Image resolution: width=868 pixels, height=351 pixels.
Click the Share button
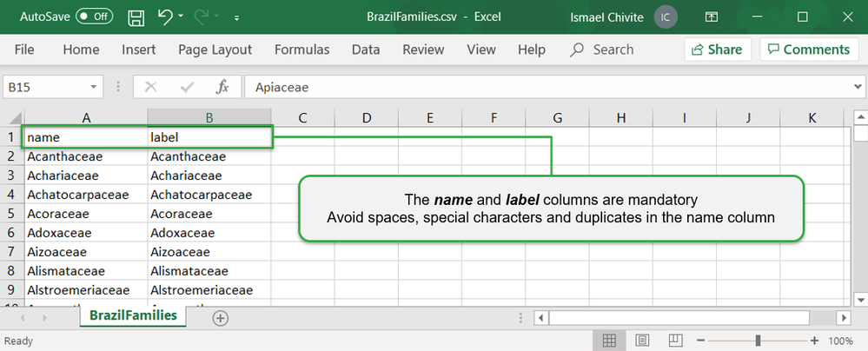click(x=717, y=50)
